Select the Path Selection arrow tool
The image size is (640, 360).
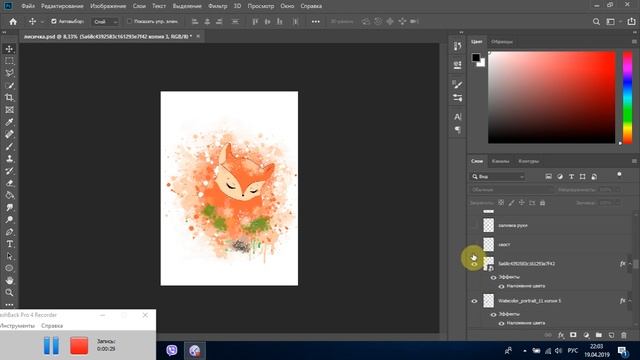9,256
